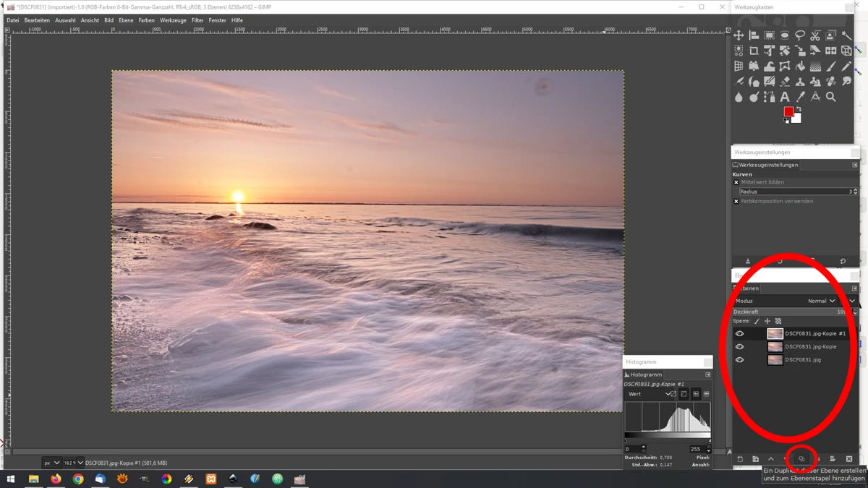Toggle visibility of the DSCF0831.jpg layer

coord(739,360)
